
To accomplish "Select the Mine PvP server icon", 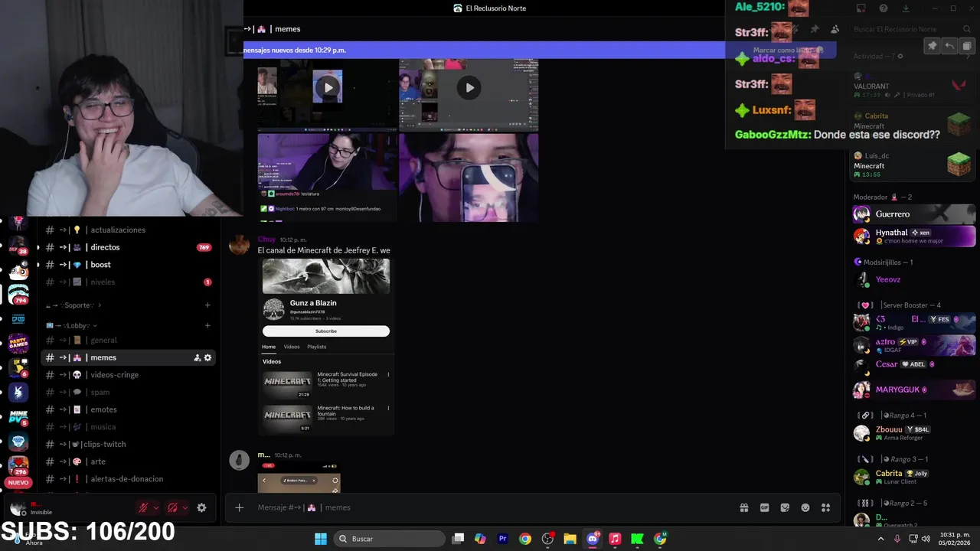I will tap(18, 416).
